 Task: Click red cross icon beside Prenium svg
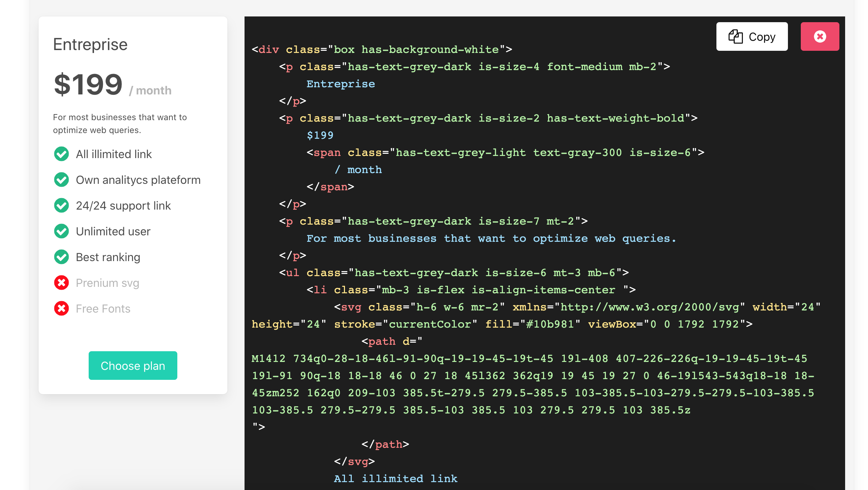61,283
